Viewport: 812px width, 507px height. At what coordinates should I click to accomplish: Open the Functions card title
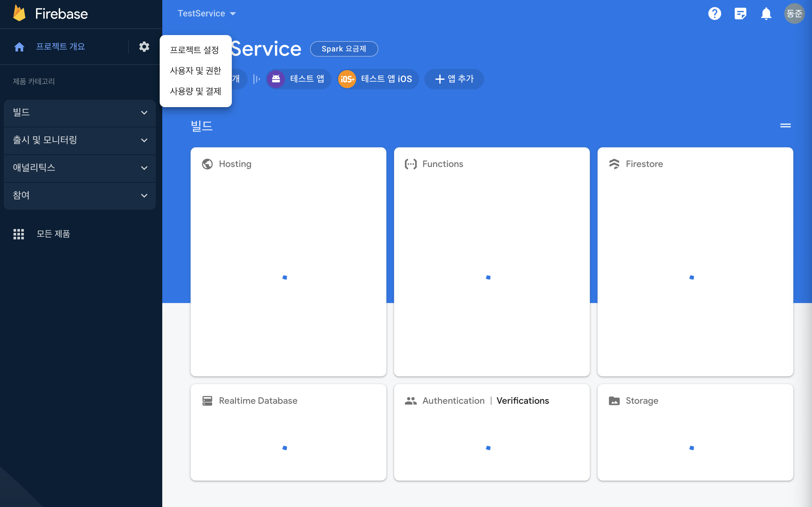pos(443,164)
